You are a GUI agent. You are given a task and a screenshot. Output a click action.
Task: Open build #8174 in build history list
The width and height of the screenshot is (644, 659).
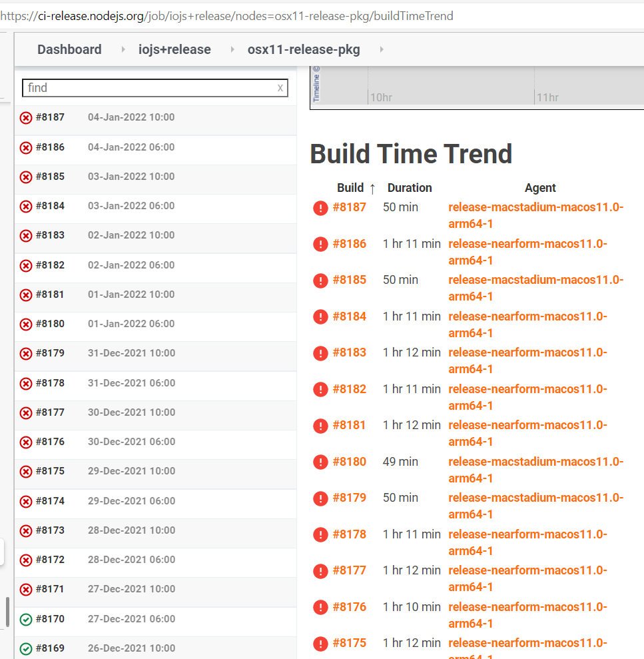50,501
